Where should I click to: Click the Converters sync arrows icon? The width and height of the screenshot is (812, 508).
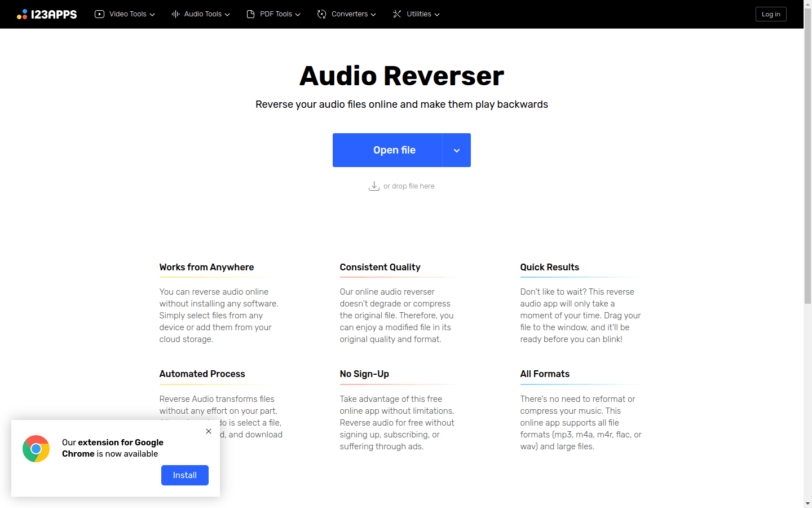tap(321, 14)
